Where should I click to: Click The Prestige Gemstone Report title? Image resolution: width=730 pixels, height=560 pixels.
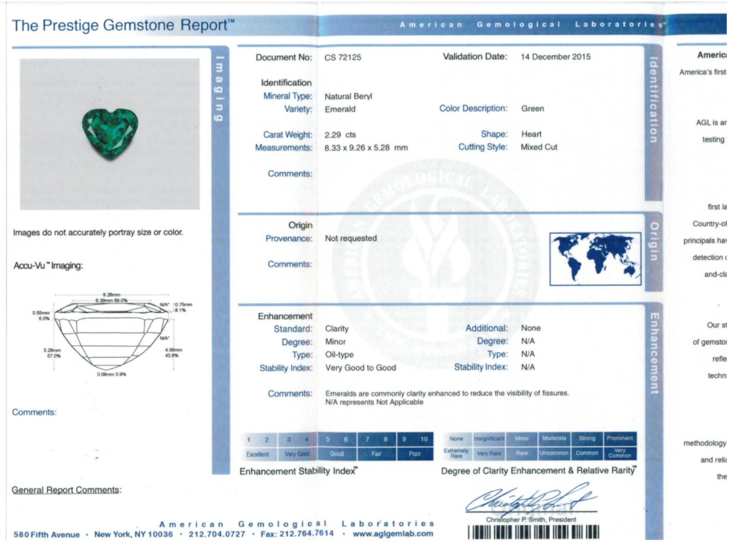pos(123,25)
